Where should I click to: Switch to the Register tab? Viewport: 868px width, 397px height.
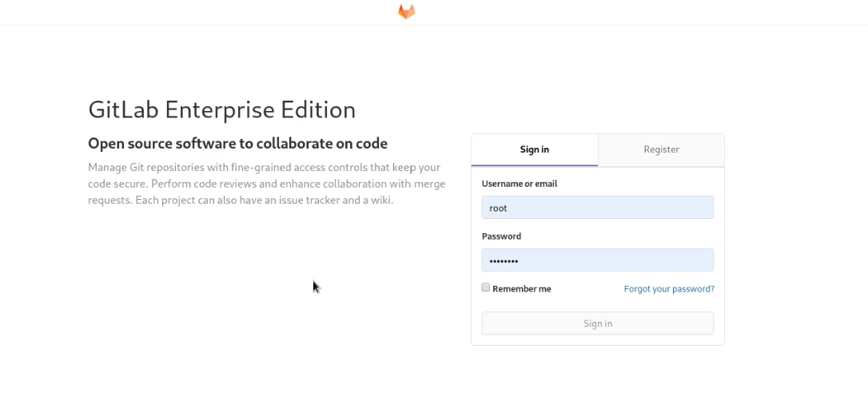(661, 149)
